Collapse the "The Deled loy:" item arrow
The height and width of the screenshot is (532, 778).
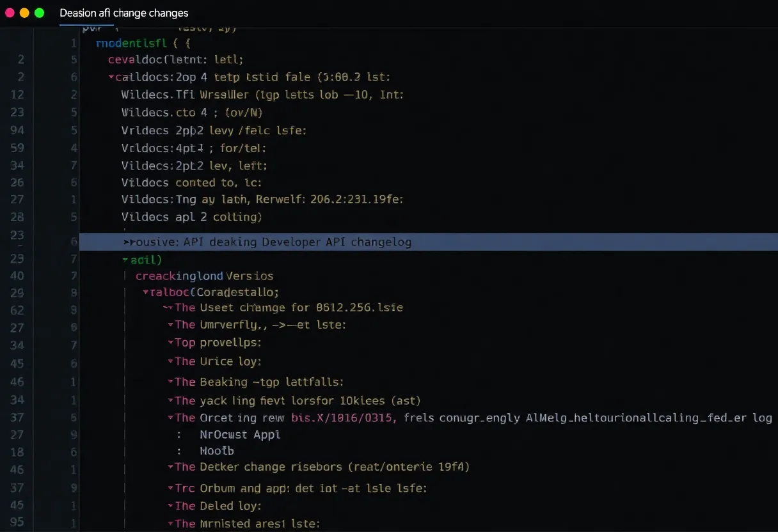[170, 506]
